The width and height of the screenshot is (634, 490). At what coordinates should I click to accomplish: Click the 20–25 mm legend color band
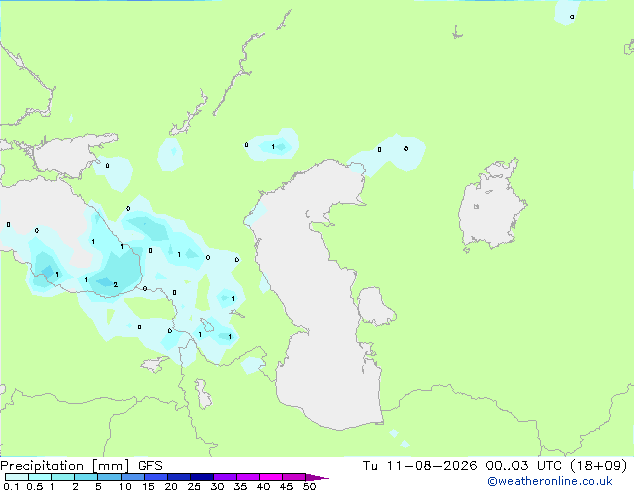click(x=179, y=477)
